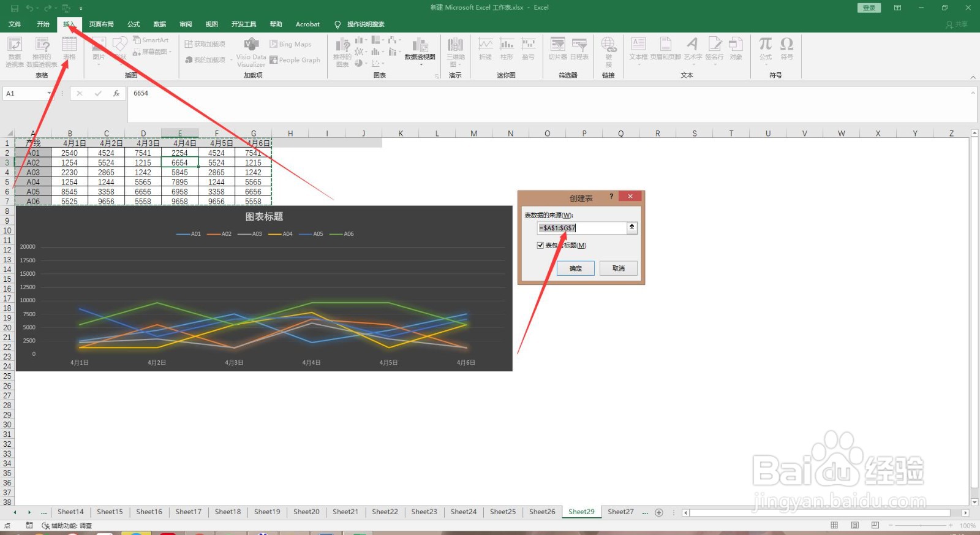Image resolution: width=980 pixels, height=535 pixels.
Task: Insert a hyperlink (链接)
Action: (x=608, y=52)
